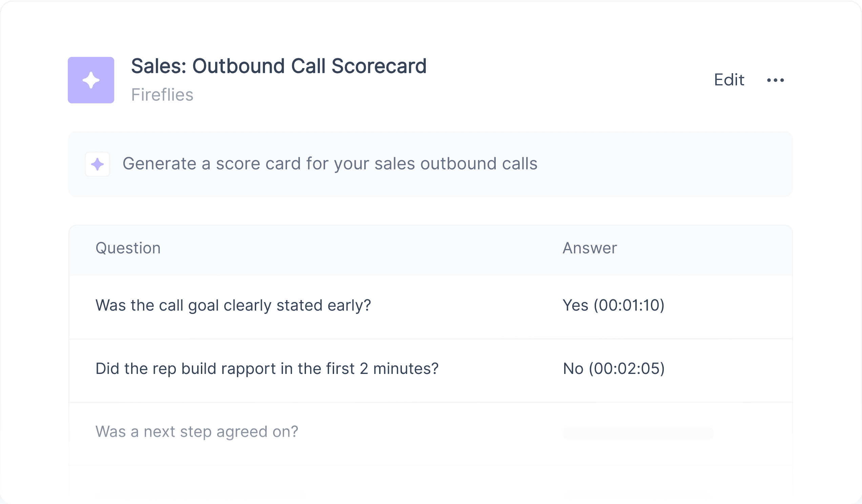
Task: Click the Question column header
Action: 128,248
